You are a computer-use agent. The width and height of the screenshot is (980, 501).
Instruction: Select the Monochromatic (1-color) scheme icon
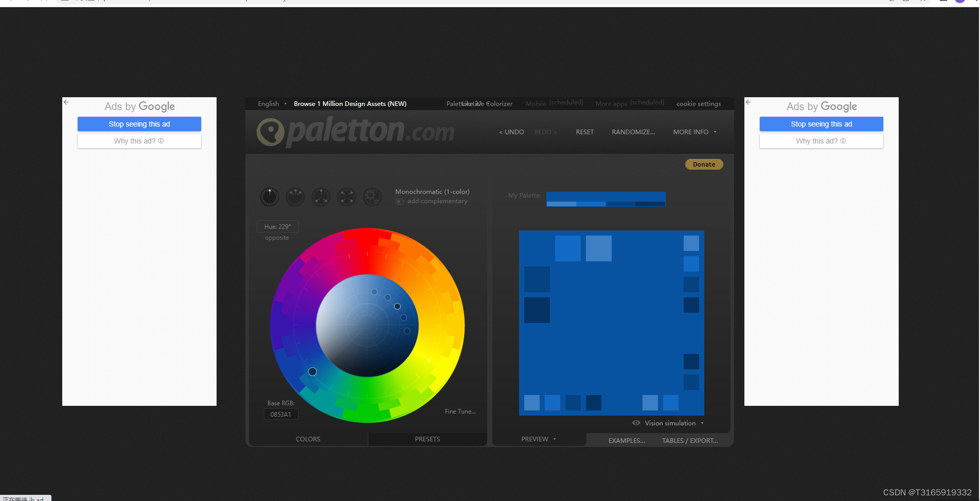pos(270,197)
